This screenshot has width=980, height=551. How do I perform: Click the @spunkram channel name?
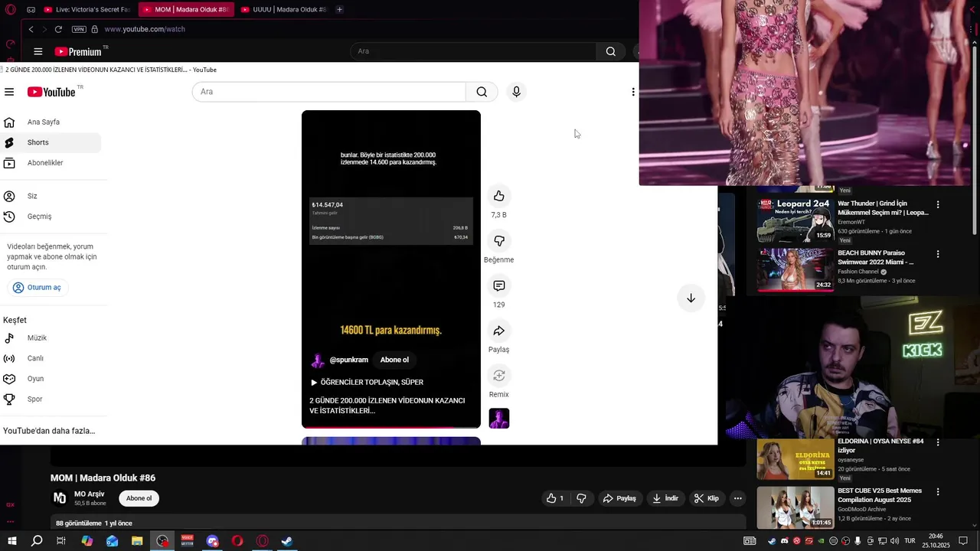pos(348,360)
